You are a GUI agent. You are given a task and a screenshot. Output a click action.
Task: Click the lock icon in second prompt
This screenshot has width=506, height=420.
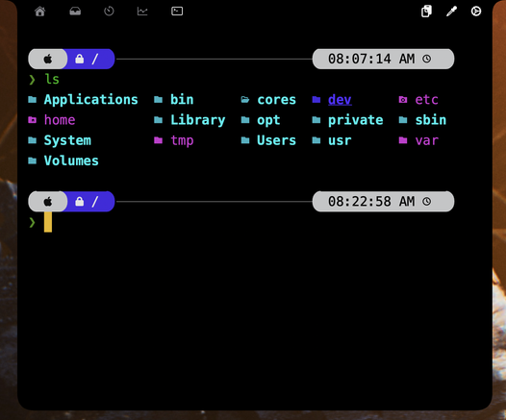pyautogui.click(x=80, y=202)
